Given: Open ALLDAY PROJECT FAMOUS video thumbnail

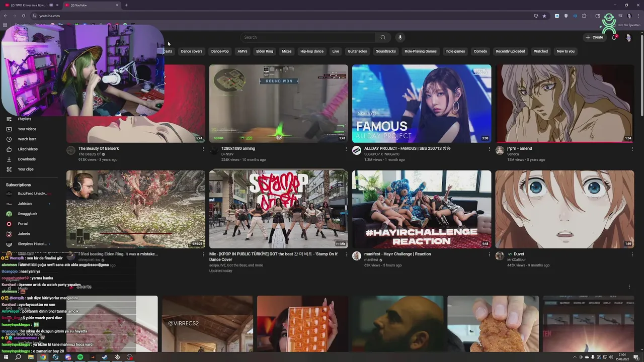Looking at the screenshot, I should pos(422,104).
